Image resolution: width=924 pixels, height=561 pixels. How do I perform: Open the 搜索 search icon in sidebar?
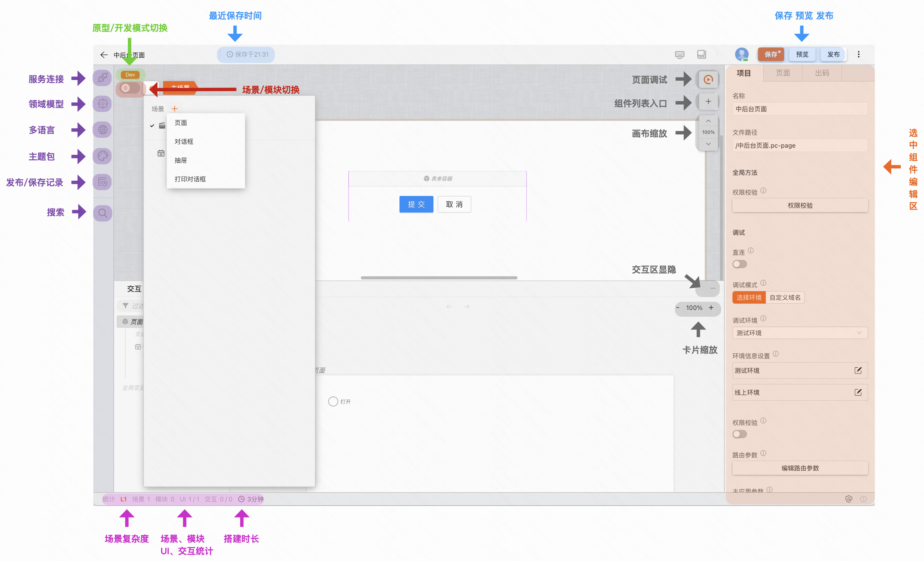pos(102,213)
